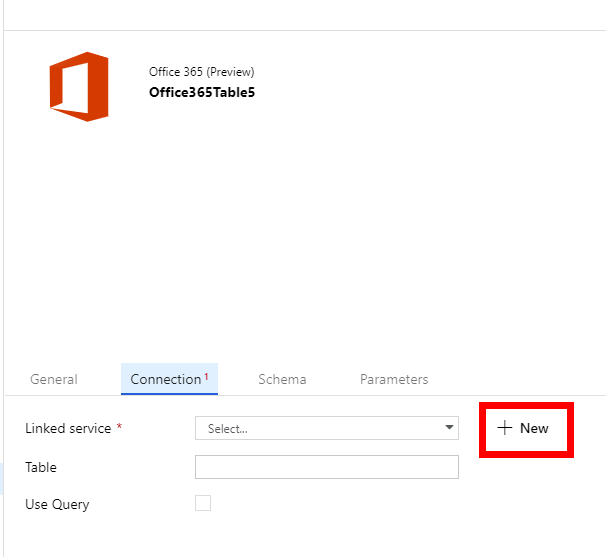Click the Use Query label
Image resolution: width=606 pixels, height=557 pixels.
click(57, 505)
